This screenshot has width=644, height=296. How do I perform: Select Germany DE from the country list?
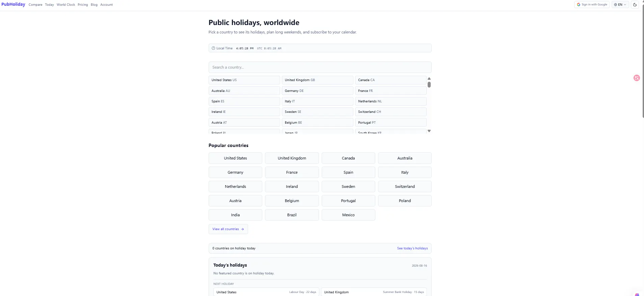(317, 91)
